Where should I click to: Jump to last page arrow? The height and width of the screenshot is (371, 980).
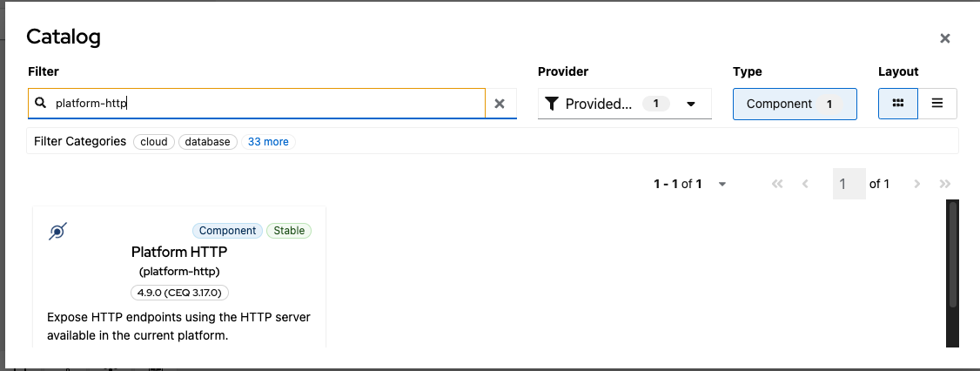tap(945, 184)
